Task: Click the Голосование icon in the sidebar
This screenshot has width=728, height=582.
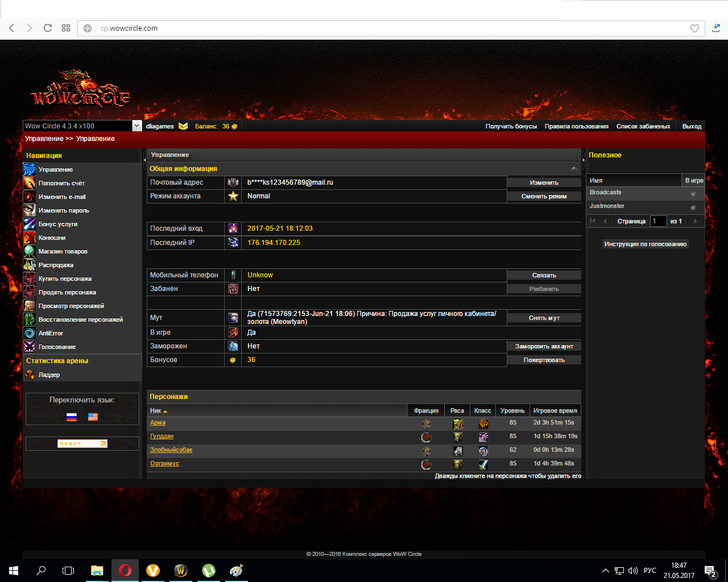Action: 30,347
